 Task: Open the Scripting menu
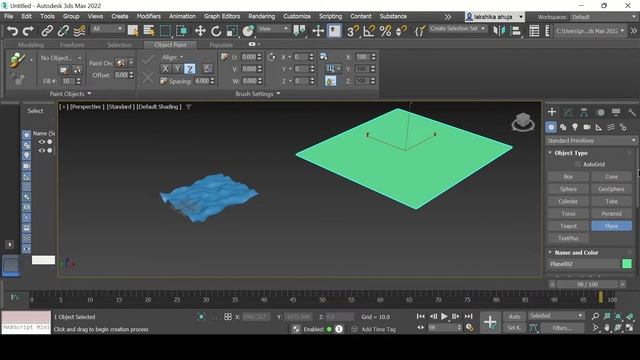point(330,16)
